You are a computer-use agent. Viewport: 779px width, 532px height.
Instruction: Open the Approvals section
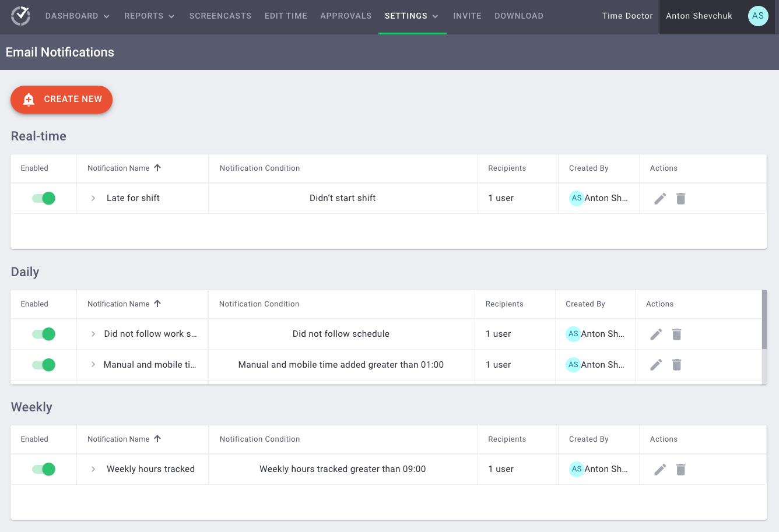coord(346,16)
